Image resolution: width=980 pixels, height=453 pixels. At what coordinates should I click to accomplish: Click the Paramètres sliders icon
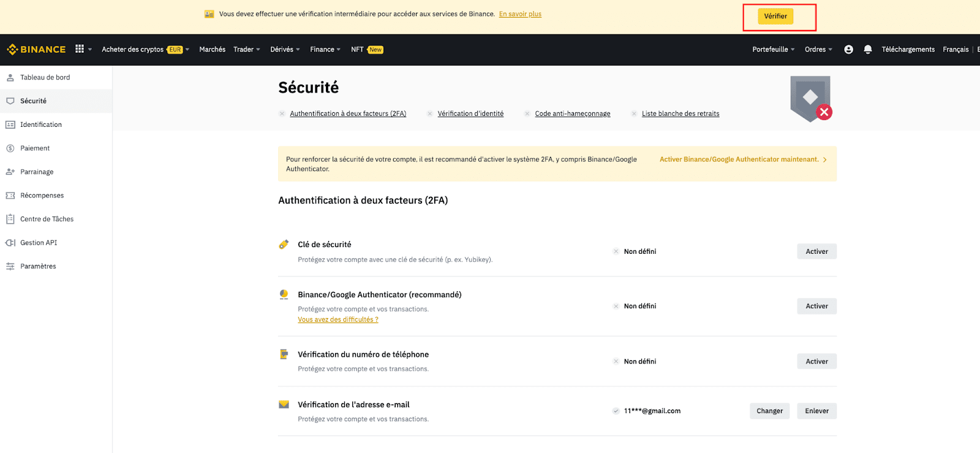pyautogui.click(x=10, y=266)
